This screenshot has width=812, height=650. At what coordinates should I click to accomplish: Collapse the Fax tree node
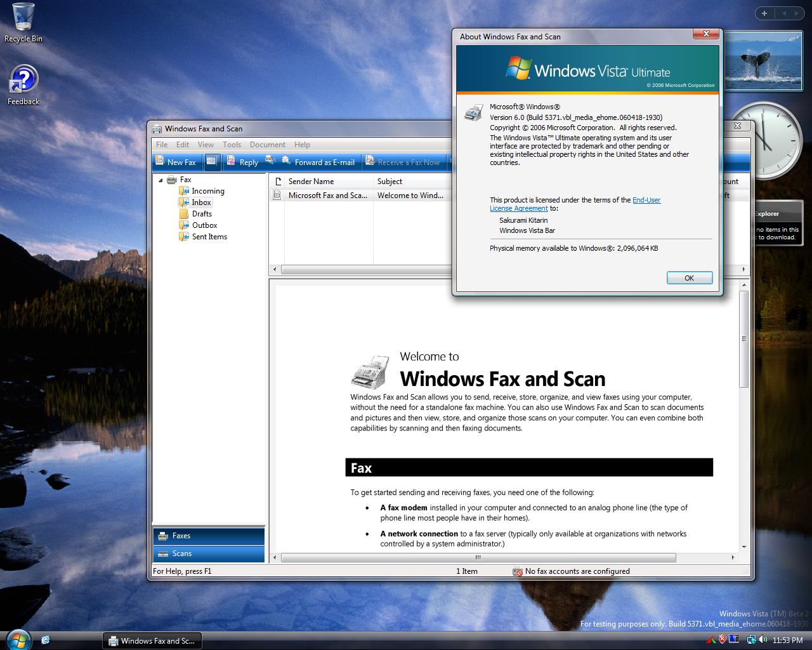(x=160, y=180)
